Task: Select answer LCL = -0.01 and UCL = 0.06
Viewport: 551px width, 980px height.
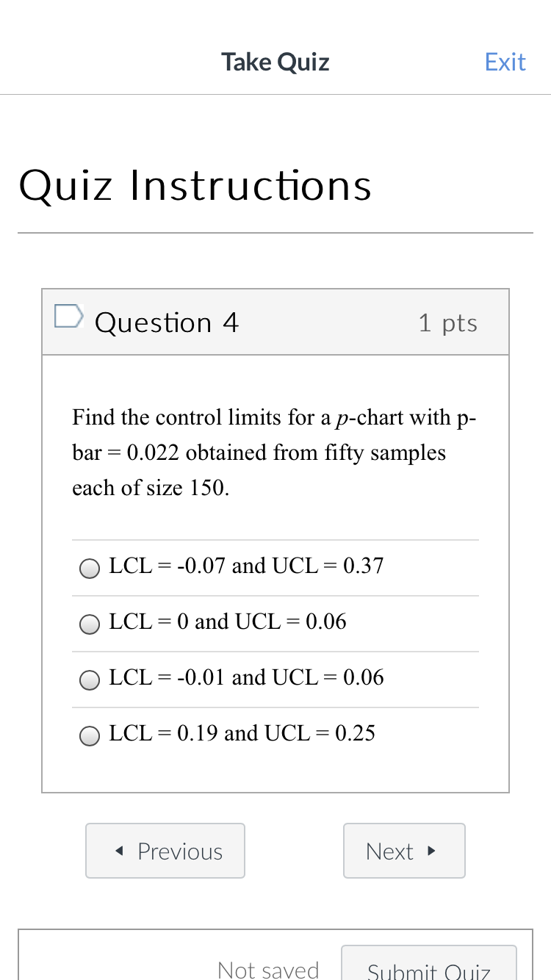Action: click(x=89, y=680)
